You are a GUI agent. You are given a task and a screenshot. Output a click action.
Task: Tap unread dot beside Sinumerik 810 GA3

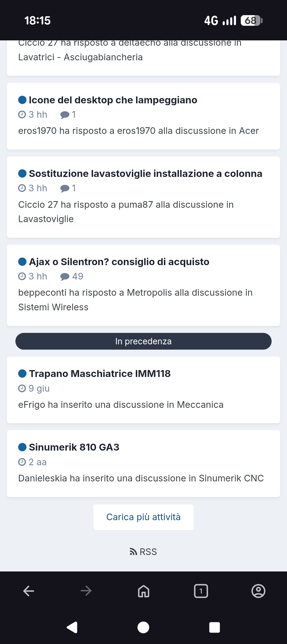[x=22, y=447]
